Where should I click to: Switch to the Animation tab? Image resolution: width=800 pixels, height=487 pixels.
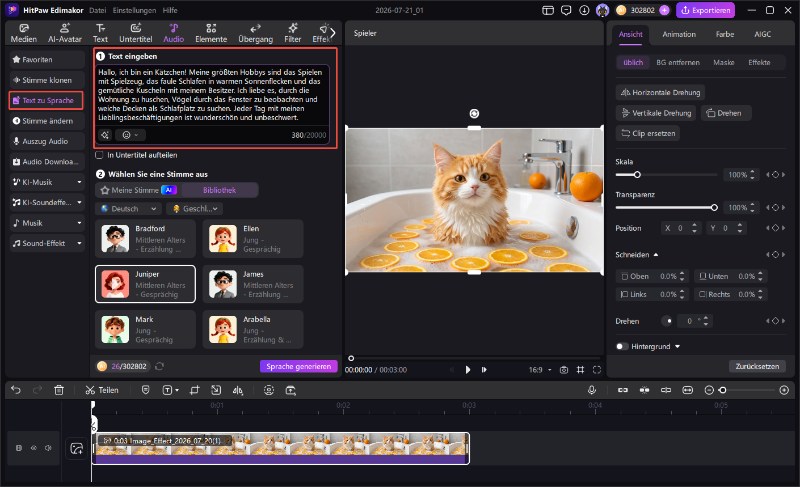[679, 34]
